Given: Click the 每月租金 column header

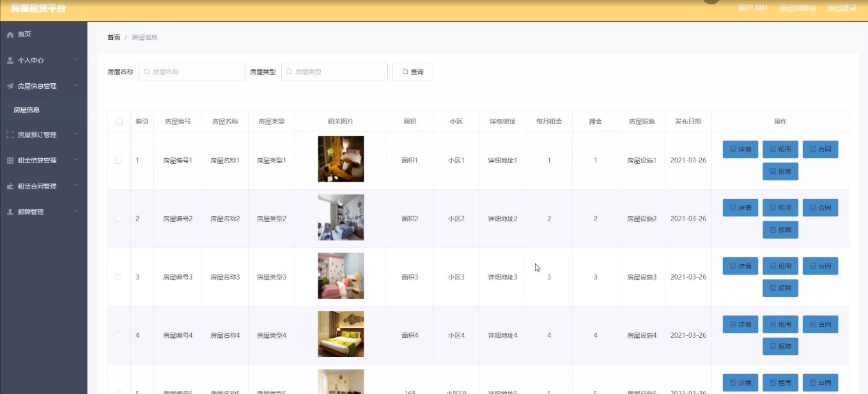Looking at the screenshot, I should coord(549,122).
